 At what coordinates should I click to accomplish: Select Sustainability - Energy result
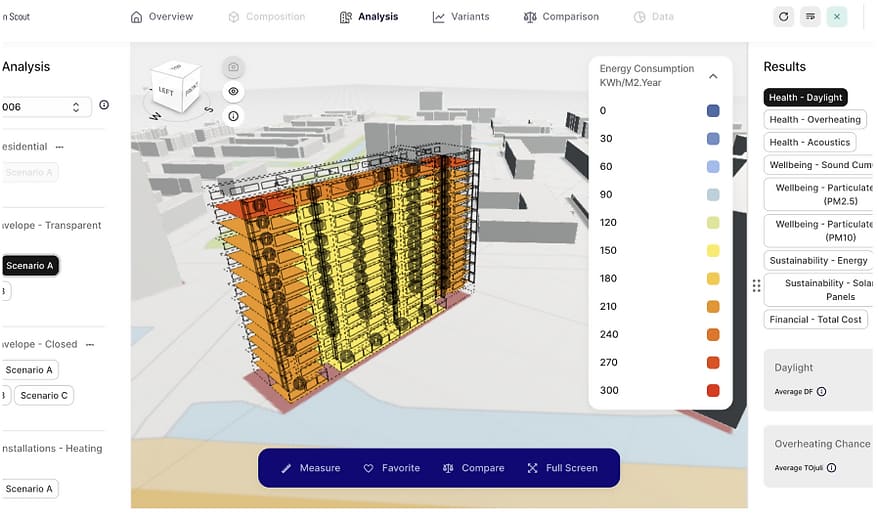pos(818,261)
